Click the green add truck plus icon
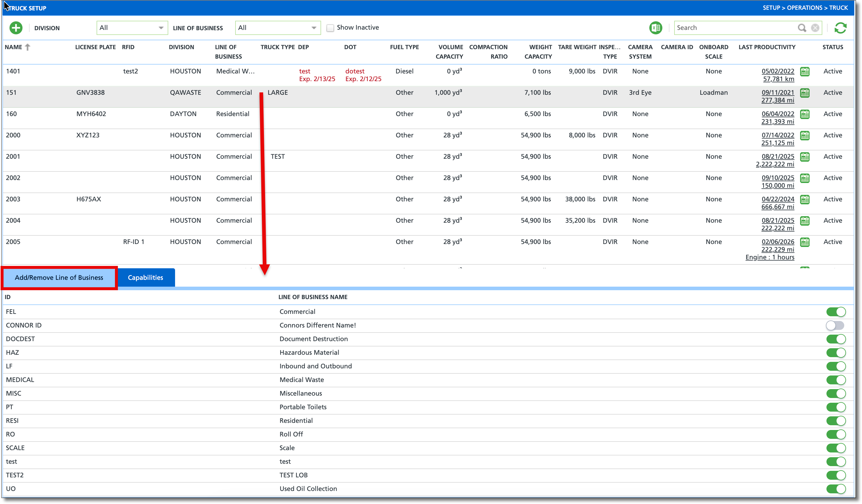 coord(16,28)
